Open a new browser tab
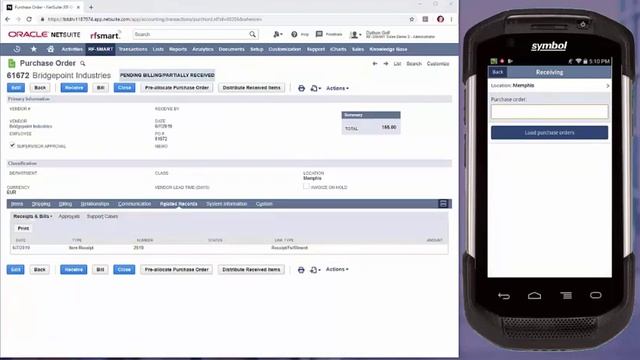The height and width of the screenshot is (360, 640). click(91, 7)
